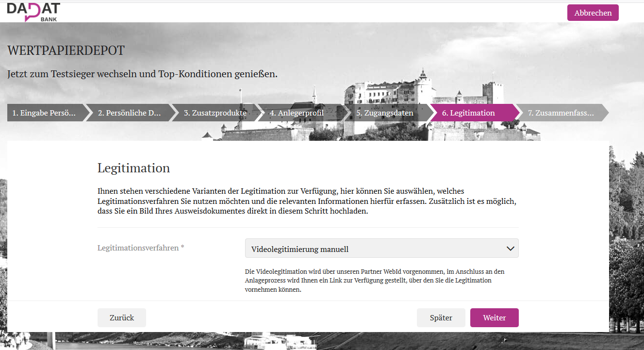
Task: Click the WERTPAPIERDEPOT page title
Action: 66,50
